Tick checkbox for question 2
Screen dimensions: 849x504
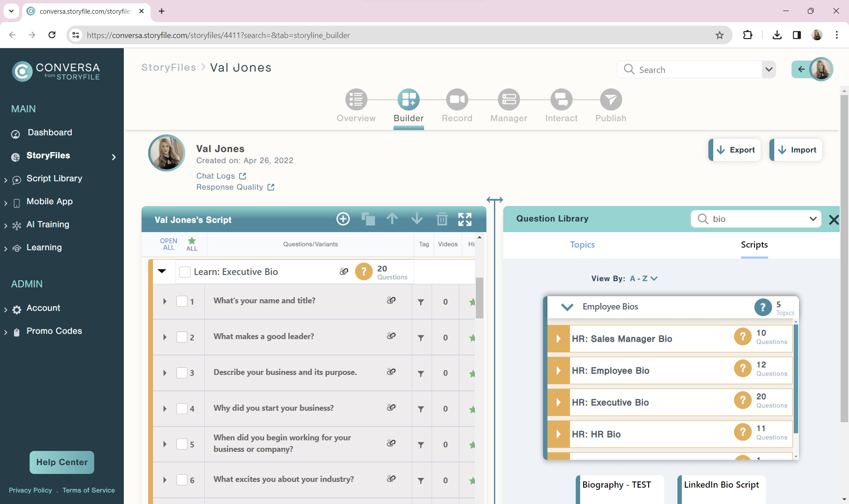coord(182,337)
